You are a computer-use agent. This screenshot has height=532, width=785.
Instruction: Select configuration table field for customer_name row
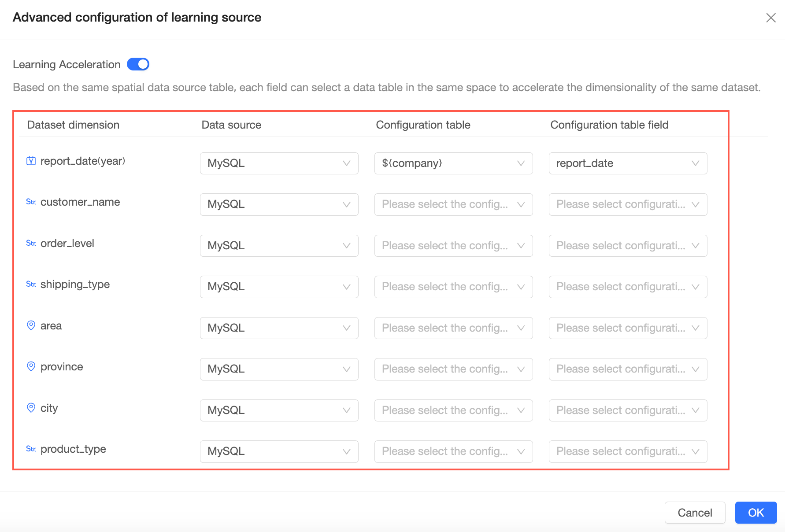point(628,204)
